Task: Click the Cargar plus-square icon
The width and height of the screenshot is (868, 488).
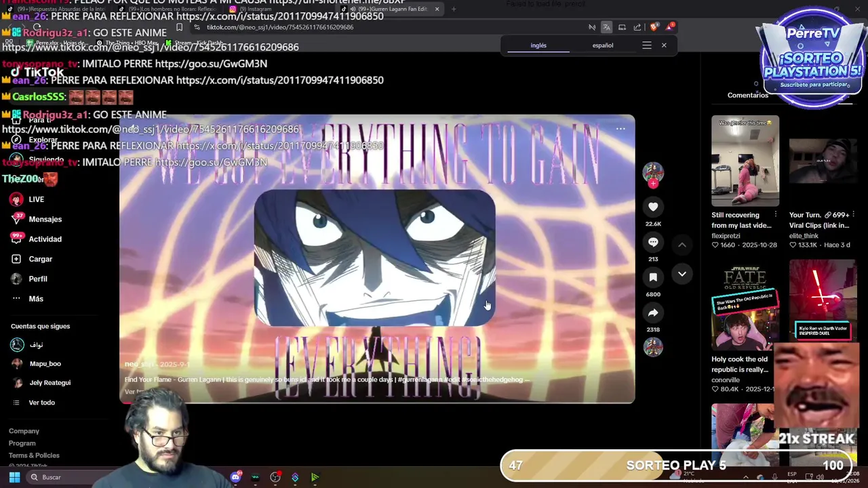Action: 16,259
